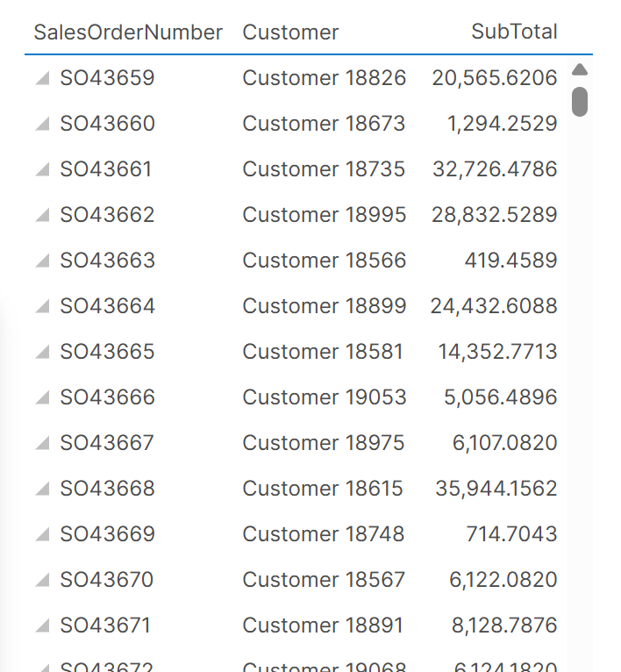Select the Customer 18748 cell
Screen dimensions: 621x672
[x=323, y=534]
